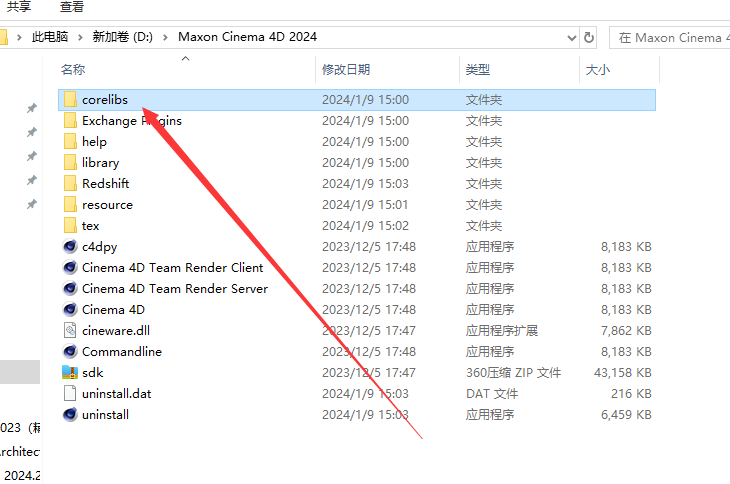The height and width of the screenshot is (484, 730).
Task: Click the fourth quick access pin icon
Action: click(x=32, y=180)
